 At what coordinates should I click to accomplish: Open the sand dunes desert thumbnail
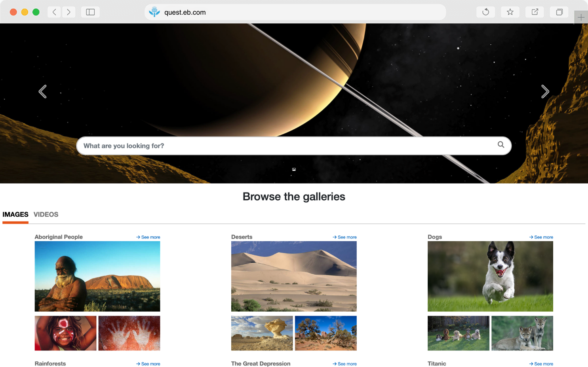click(x=294, y=276)
